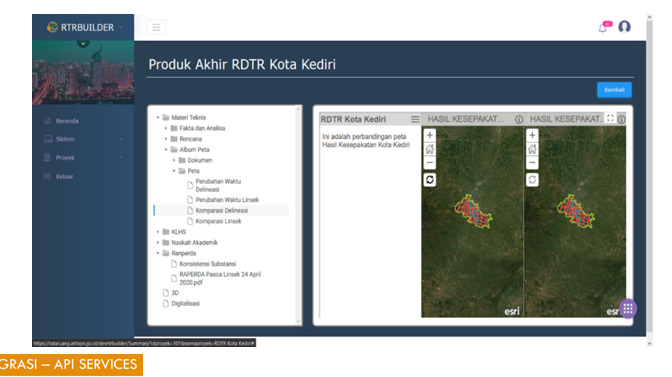The width and height of the screenshot is (672, 377).
Task: Click the tree panel vertical scrollbar
Action: click(x=298, y=215)
